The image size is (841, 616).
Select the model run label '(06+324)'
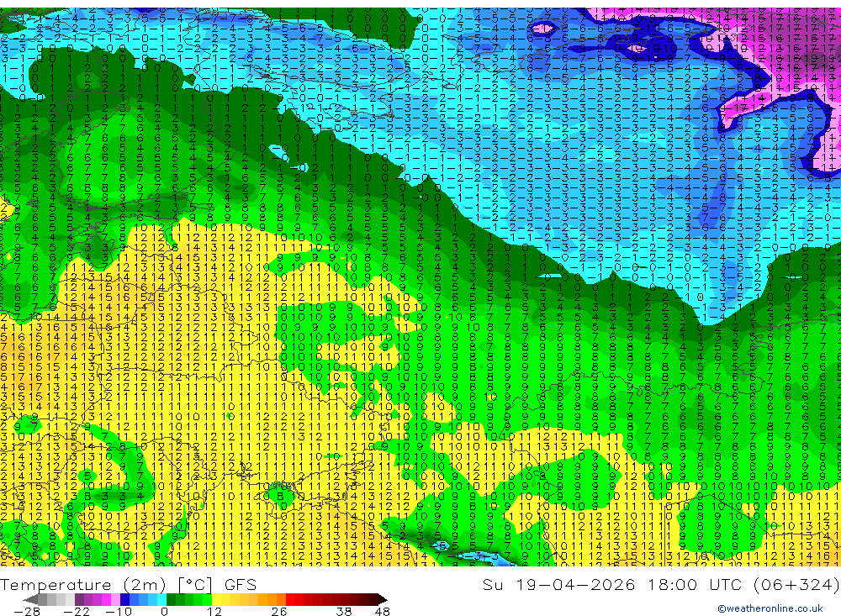click(x=796, y=584)
